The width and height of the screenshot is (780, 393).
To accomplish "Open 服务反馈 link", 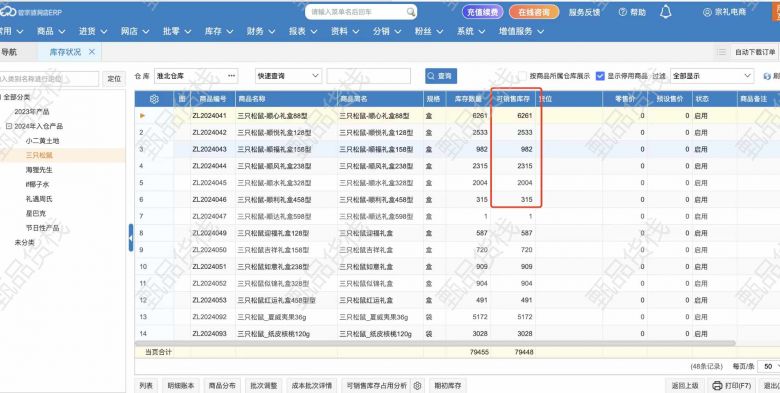I will pos(585,12).
